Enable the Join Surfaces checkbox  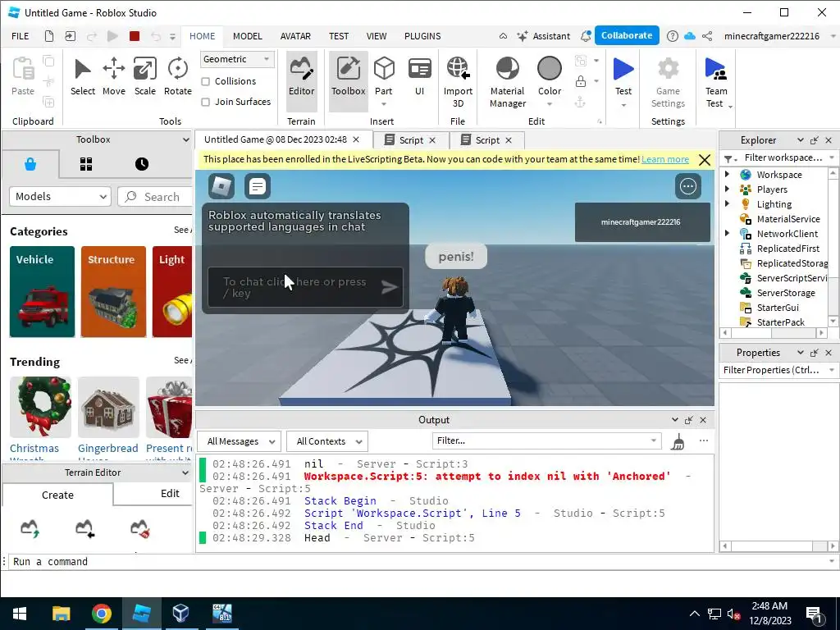(205, 102)
